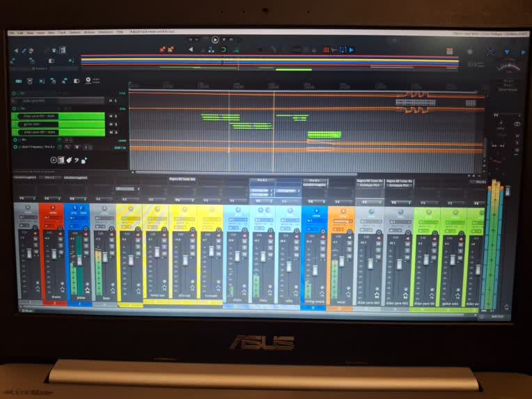532x399 pixels.
Task: Click the list icon below the track list
Action: tap(61, 160)
